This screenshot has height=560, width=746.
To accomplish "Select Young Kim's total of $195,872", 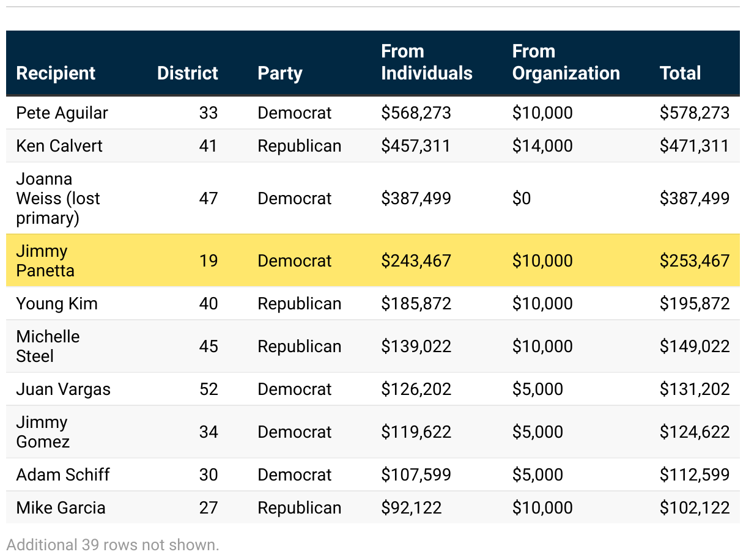I will [694, 304].
